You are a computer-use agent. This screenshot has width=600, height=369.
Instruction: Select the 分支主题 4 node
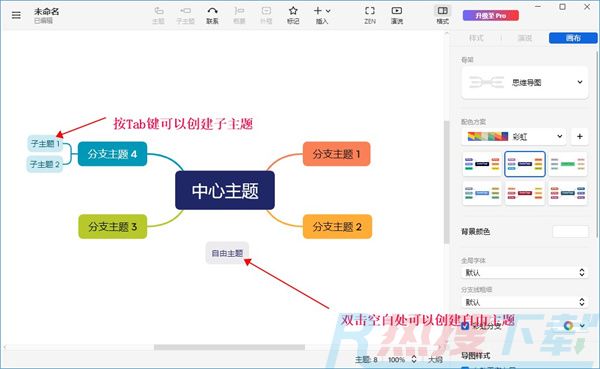[112, 154]
